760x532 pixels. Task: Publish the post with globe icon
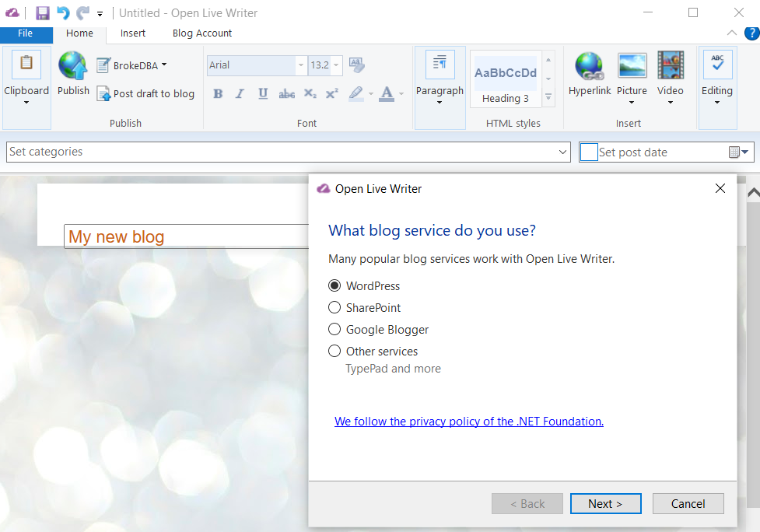pos(73,74)
